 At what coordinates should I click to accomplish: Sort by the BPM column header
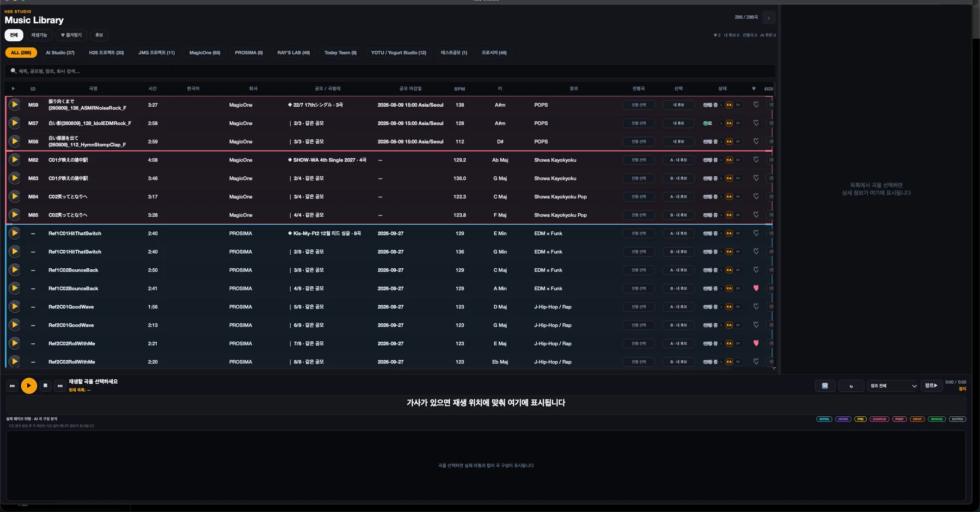tap(460, 89)
